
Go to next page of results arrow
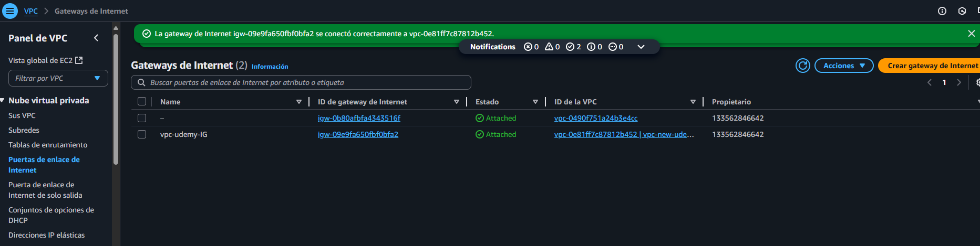959,82
